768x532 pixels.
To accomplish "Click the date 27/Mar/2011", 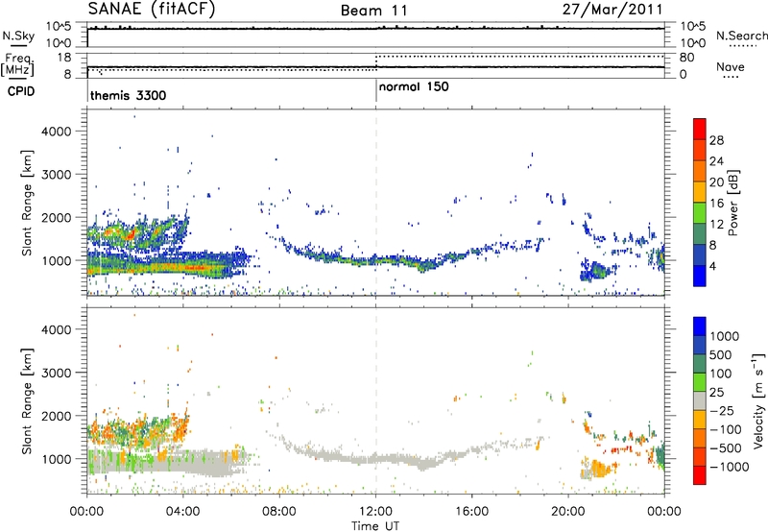I will tap(612, 9).
